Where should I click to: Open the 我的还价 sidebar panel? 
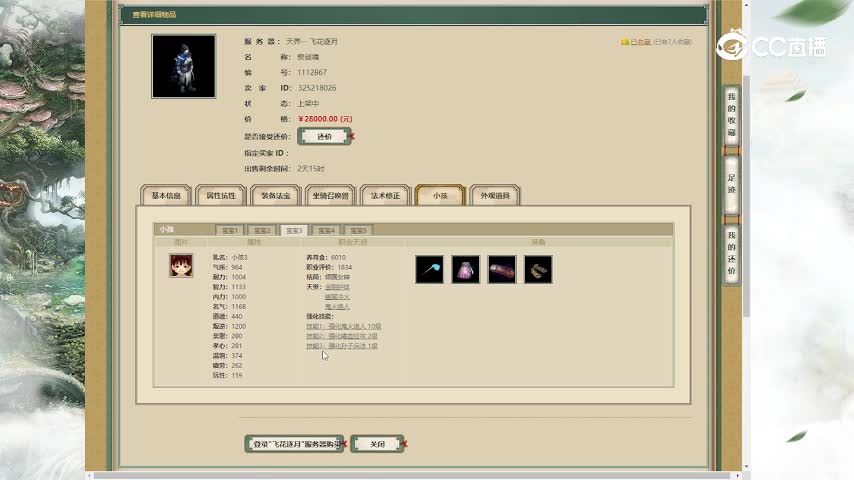tap(731, 252)
